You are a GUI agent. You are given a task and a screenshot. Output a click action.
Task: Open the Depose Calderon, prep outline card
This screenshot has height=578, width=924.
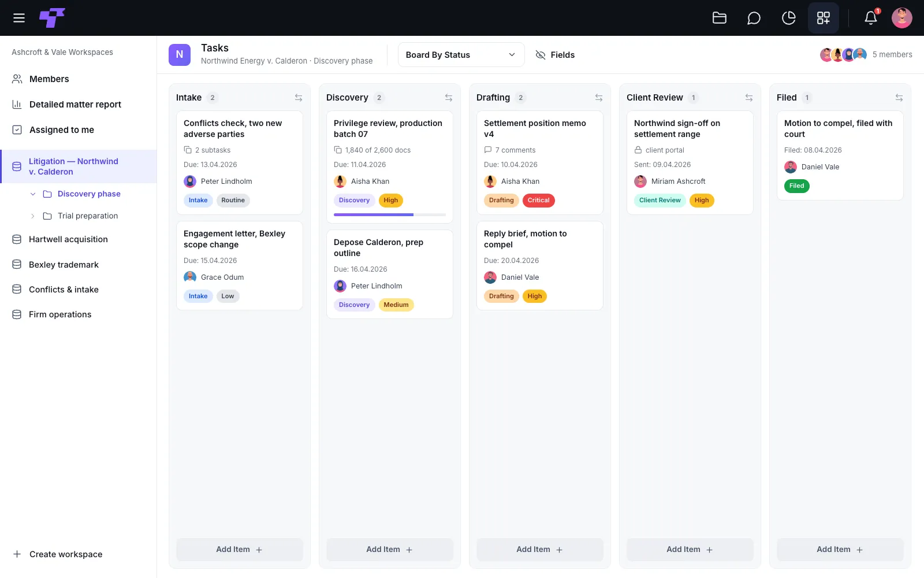(390, 275)
